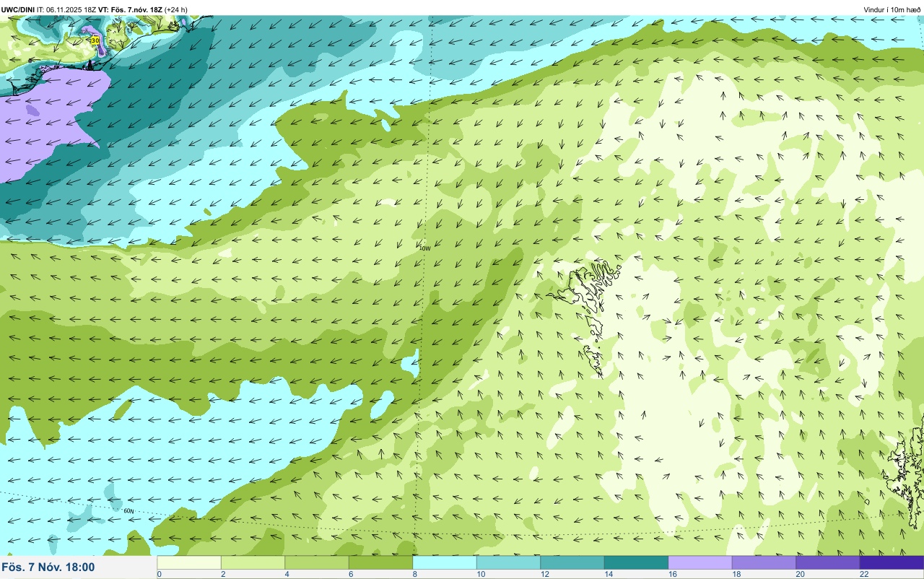The image size is (924, 579).
Task: Pick the 20–22 violet legend swatch
Action: (828, 562)
